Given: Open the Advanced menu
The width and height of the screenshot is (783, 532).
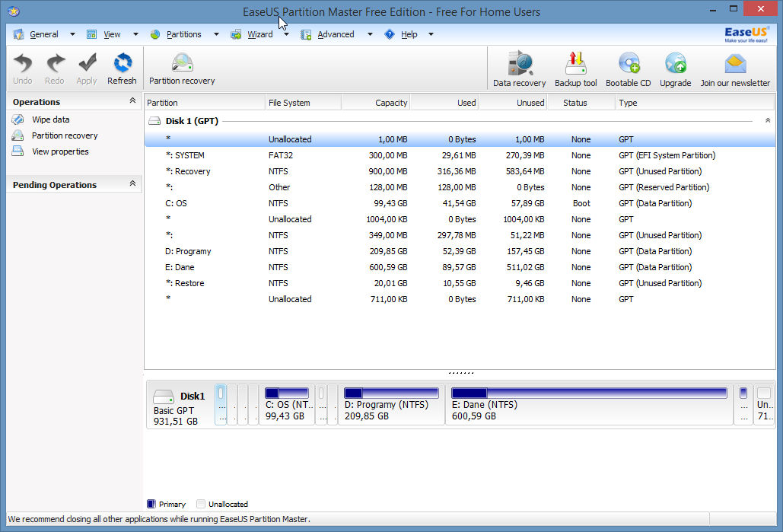Looking at the screenshot, I should pos(336,34).
